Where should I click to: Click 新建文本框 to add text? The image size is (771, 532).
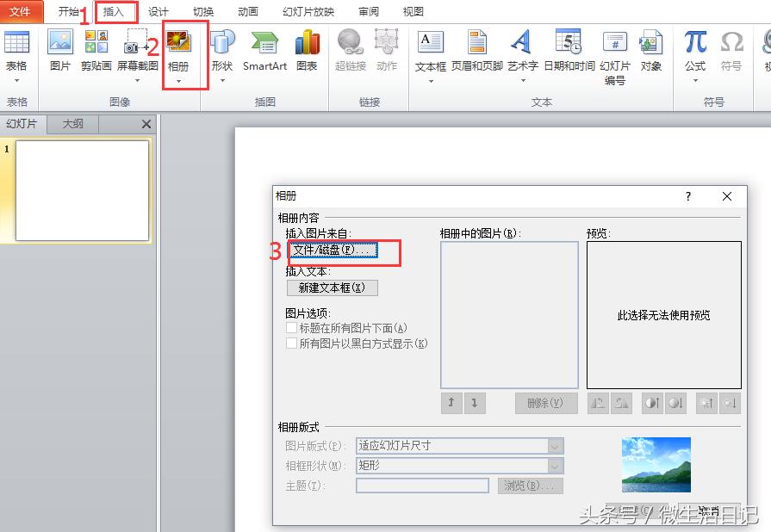coord(332,288)
